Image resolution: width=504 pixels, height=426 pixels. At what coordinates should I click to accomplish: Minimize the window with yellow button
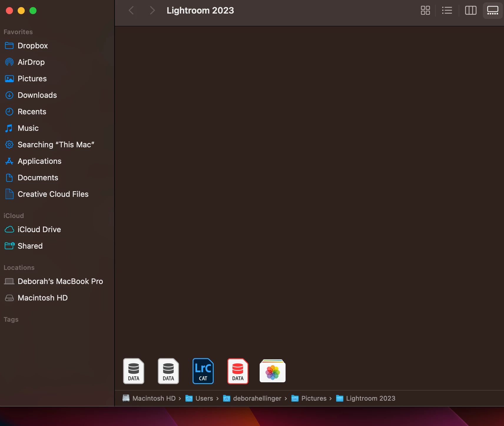point(21,11)
